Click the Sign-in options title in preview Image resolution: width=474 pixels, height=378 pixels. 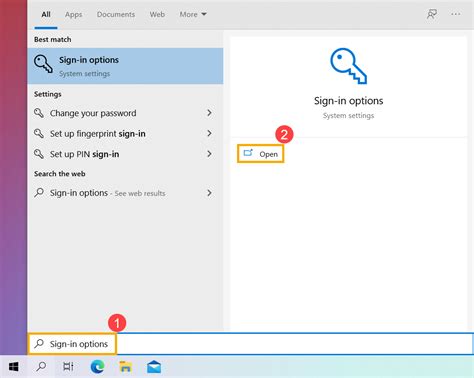tap(348, 101)
